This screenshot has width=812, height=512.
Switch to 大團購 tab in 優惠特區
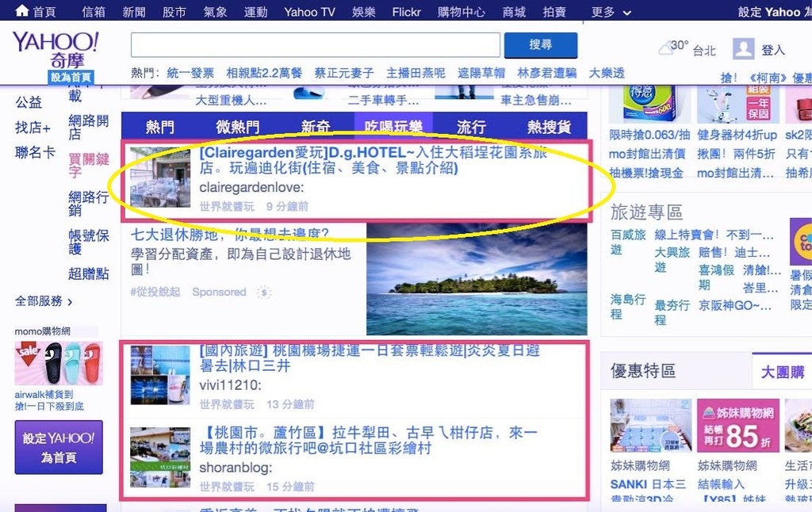782,372
